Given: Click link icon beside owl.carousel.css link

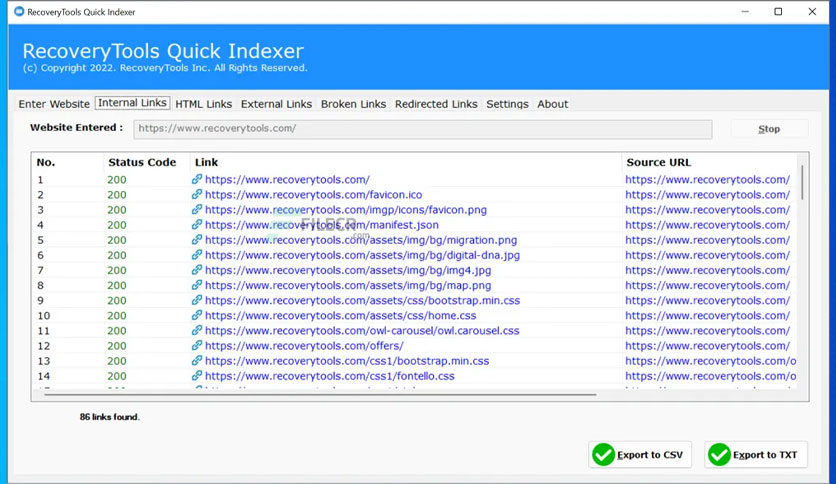Looking at the screenshot, I should tap(197, 330).
